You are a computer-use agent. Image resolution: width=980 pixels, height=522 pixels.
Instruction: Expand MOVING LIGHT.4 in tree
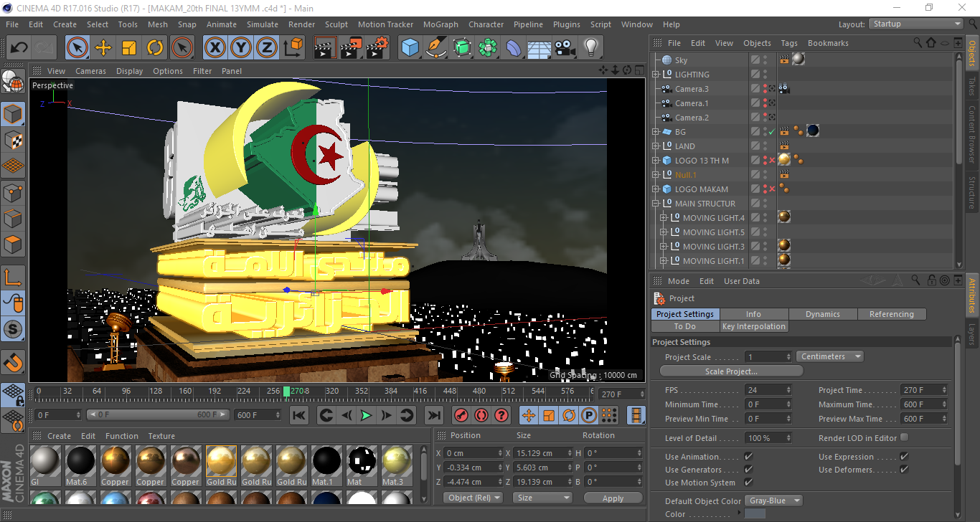pyautogui.click(x=663, y=218)
